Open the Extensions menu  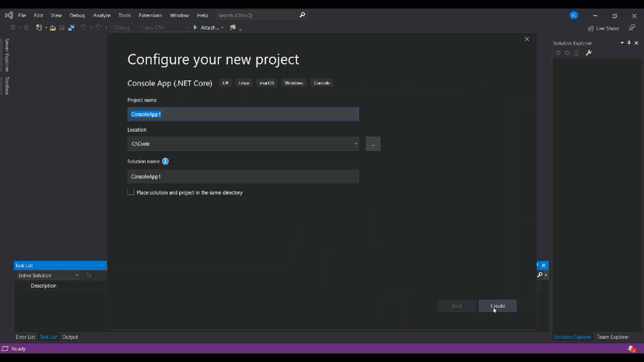pos(150,16)
